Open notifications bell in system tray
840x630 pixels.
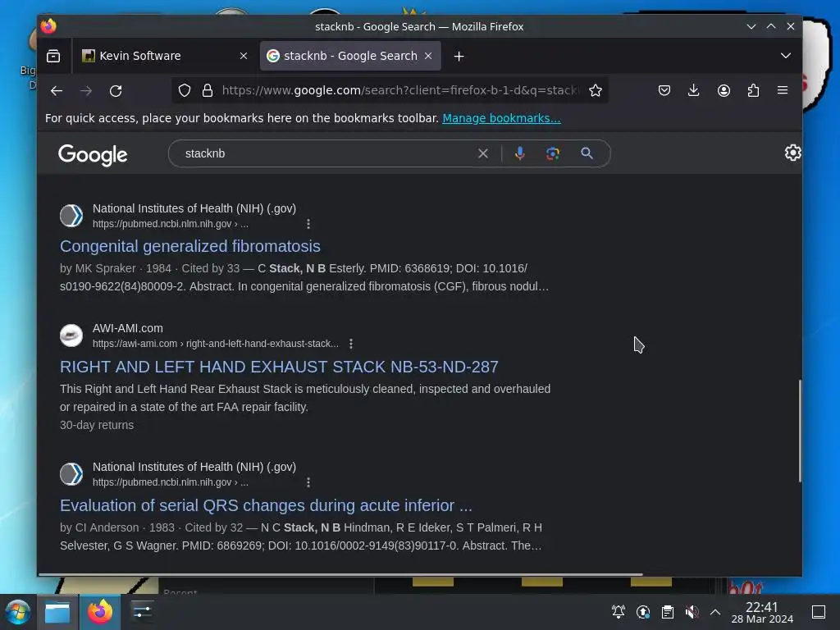(619, 612)
